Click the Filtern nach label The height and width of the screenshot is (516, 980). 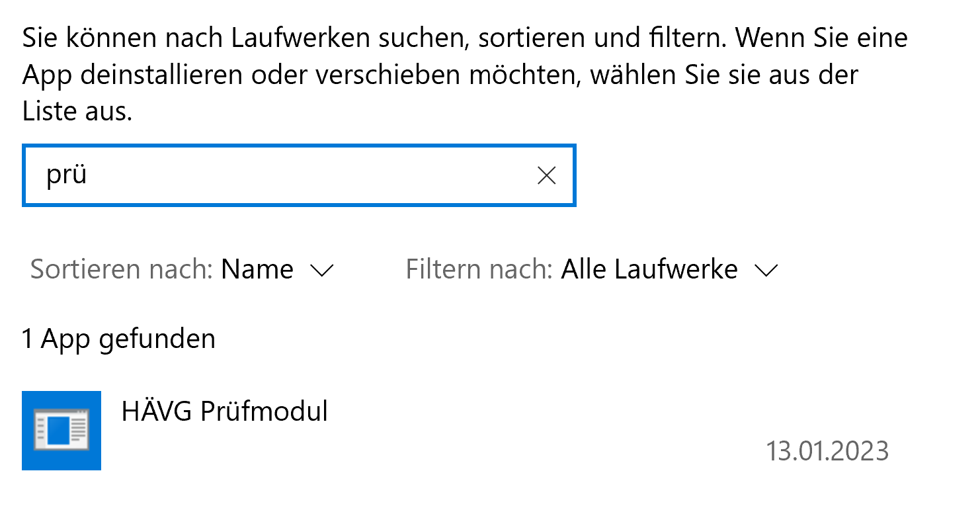(x=477, y=269)
